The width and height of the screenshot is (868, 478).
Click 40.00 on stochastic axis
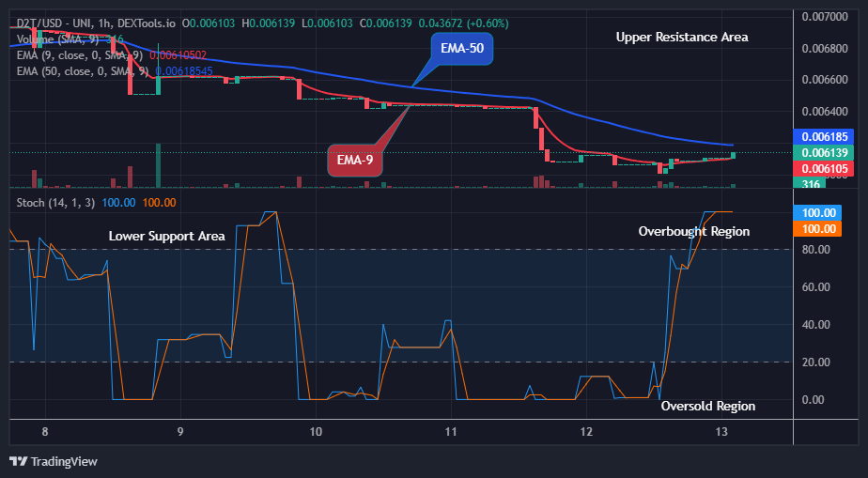[x=815, y=325]
